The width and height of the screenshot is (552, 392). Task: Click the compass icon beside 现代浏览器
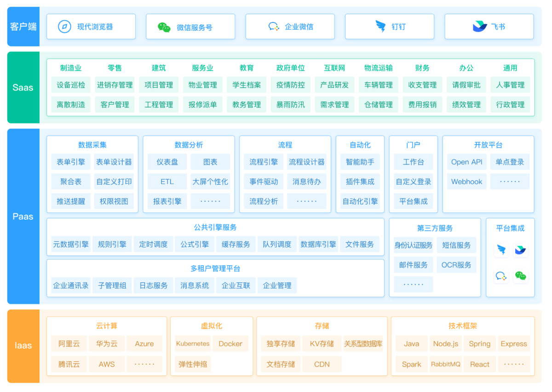(x=64, y=27)
